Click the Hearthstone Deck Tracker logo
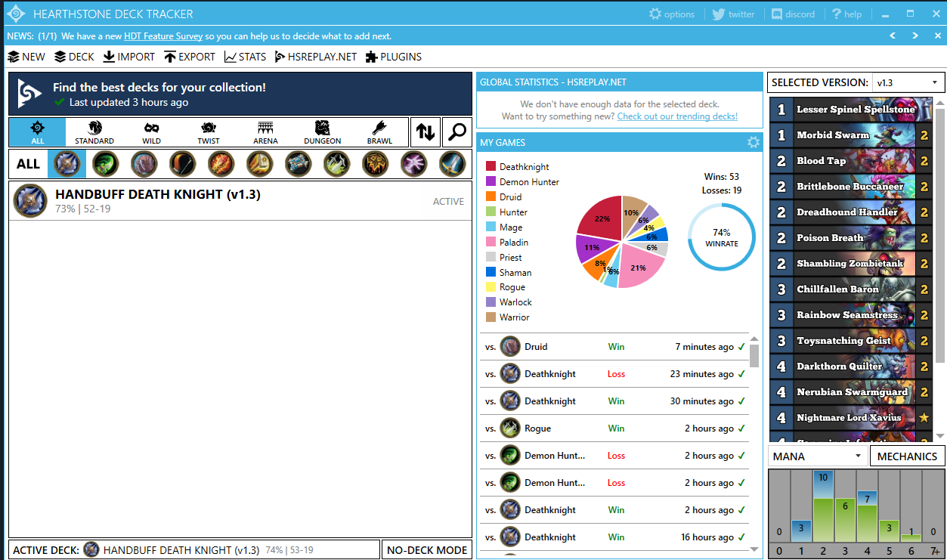Viewport: 947px width, 560px height. click(x=16, y=14)
